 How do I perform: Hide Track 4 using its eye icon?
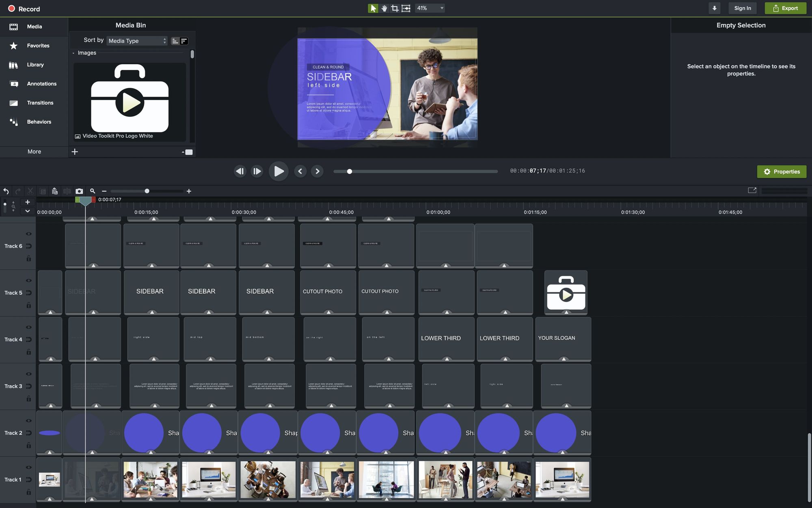point(29,327)
